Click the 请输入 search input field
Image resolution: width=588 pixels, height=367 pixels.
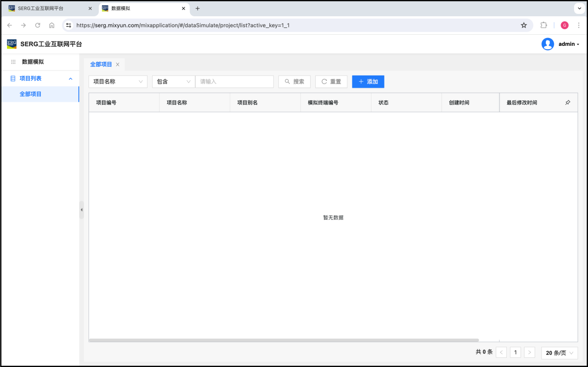[234, 82]
